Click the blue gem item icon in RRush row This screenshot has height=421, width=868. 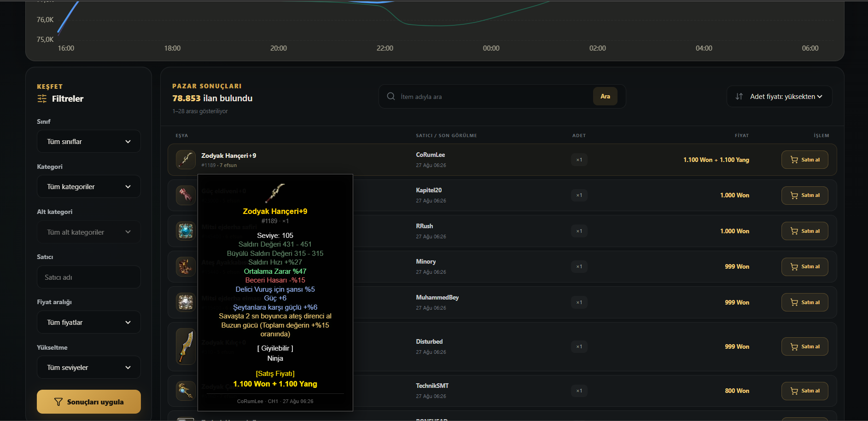pyautogui.click(x=186, y=231)
